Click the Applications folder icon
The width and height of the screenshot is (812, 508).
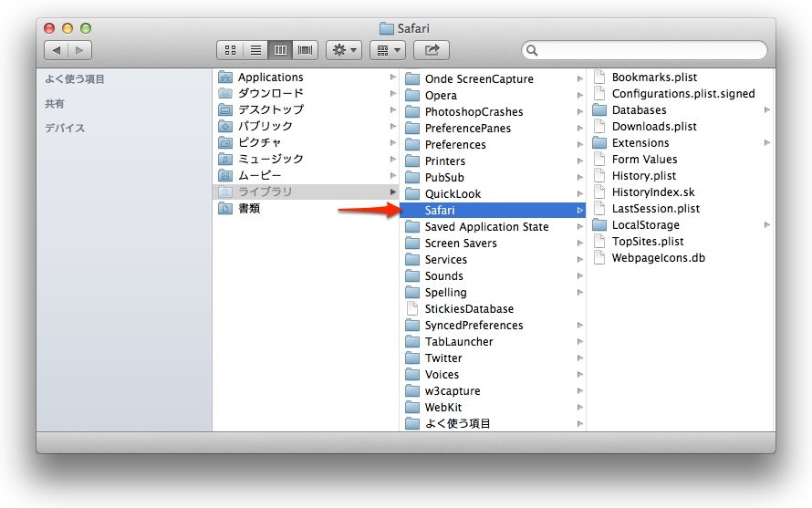point(225,78)
